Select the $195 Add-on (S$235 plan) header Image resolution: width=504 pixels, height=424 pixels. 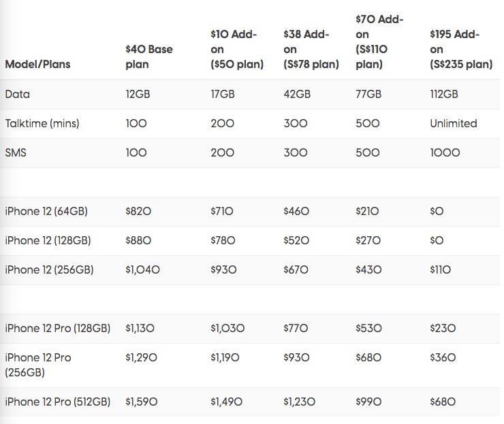(460, 49)
